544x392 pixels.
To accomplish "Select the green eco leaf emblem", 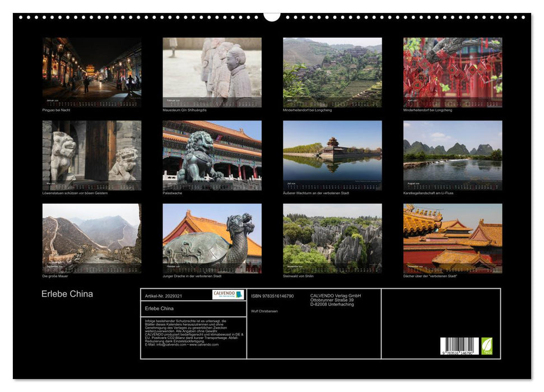I will point(488,346).
